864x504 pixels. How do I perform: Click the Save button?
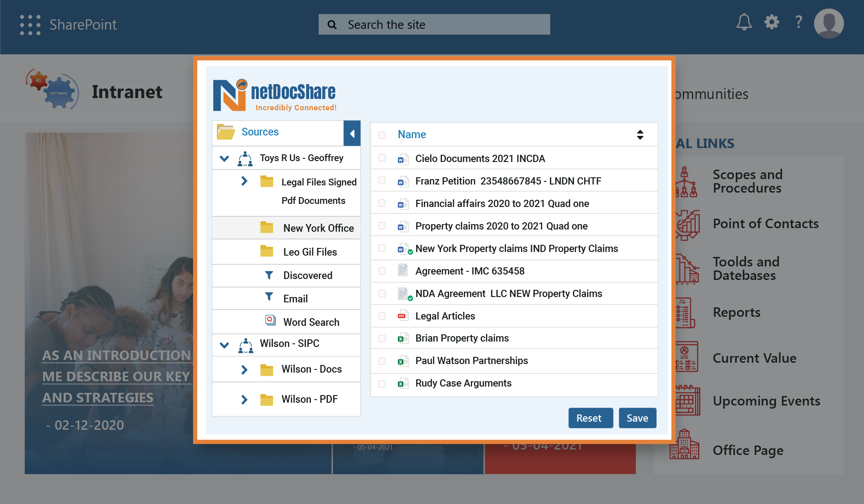[x=637, y=418]
